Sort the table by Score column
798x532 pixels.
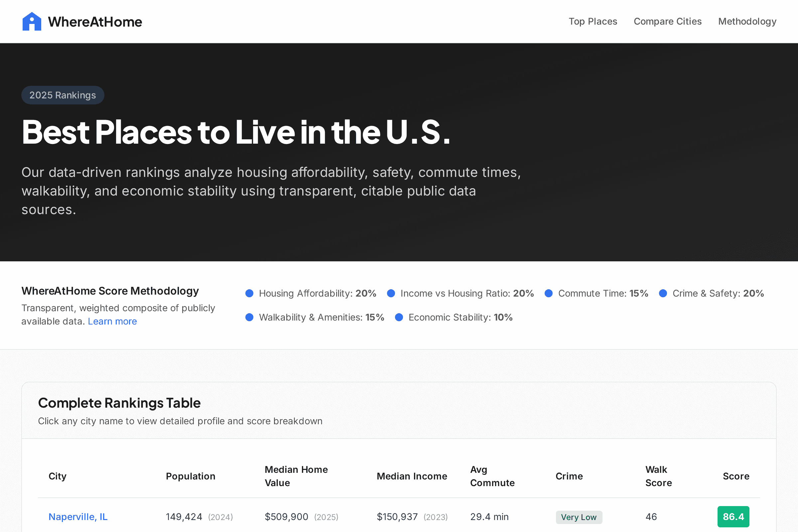(x=736, y=476)
